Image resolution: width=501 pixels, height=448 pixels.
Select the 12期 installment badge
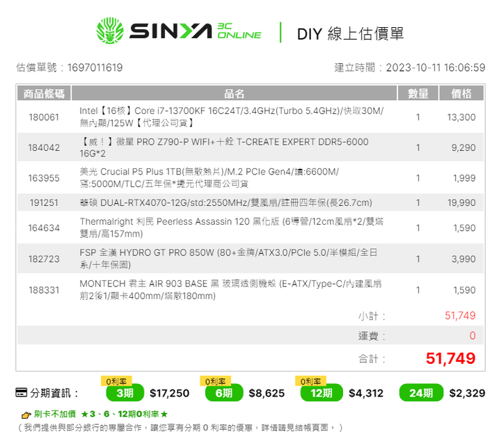pyautogui.click(x=321, y=393)
